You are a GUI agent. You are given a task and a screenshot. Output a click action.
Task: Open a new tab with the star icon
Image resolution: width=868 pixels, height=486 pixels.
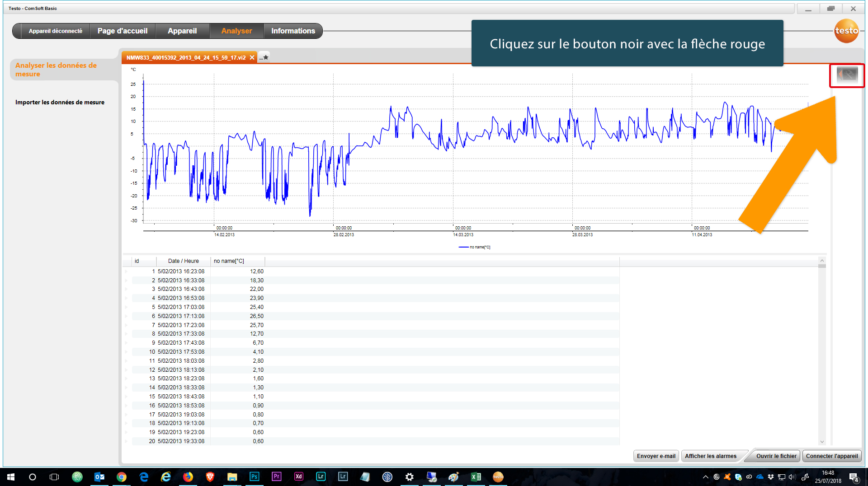pyautogui.click(x=264, y=57)
